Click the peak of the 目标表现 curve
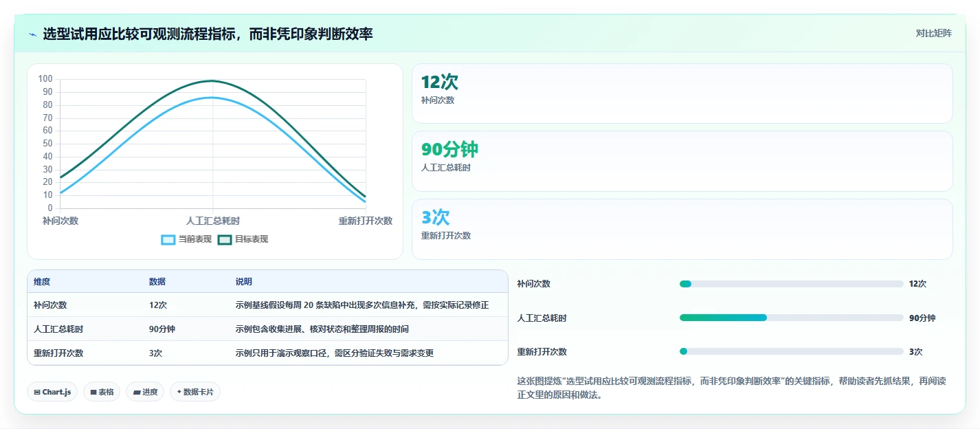 click(213, 81)
